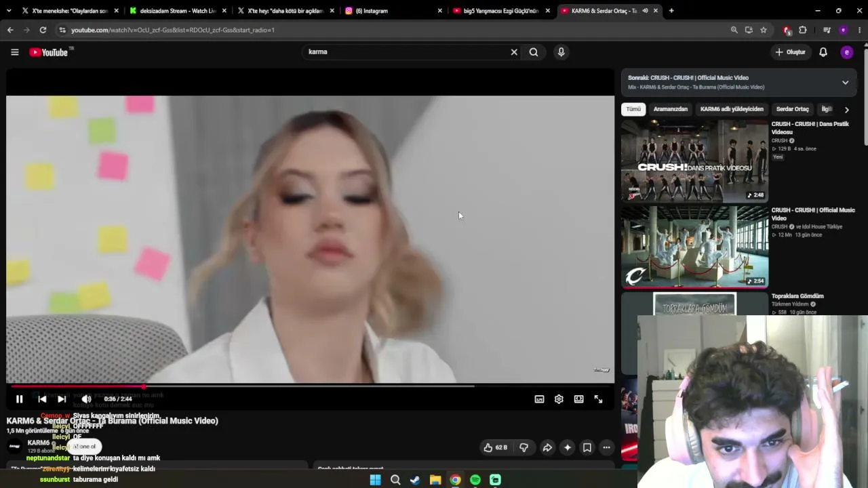Screen dimensions: 868x488
Task: Share the video using the arrow icon
Action: [547, 447]
